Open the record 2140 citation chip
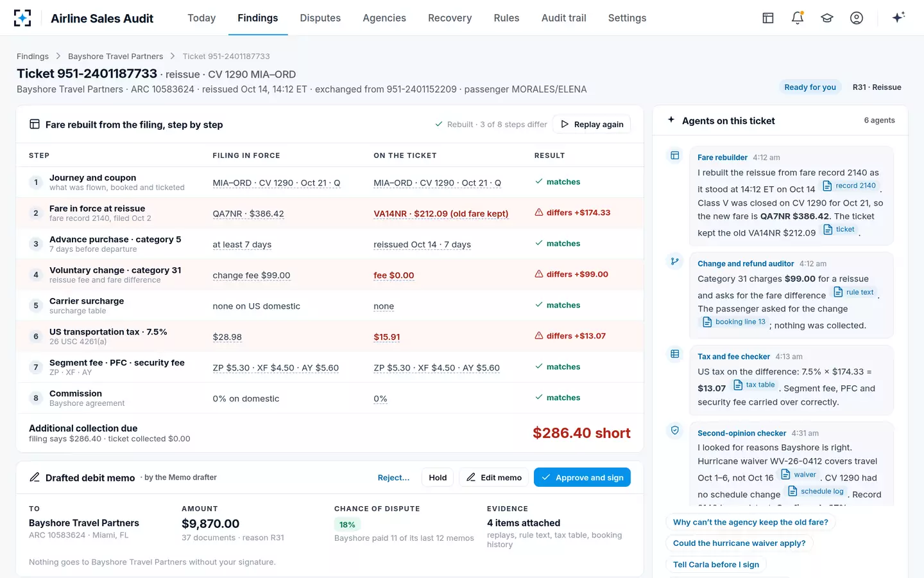 coord(850,186)
